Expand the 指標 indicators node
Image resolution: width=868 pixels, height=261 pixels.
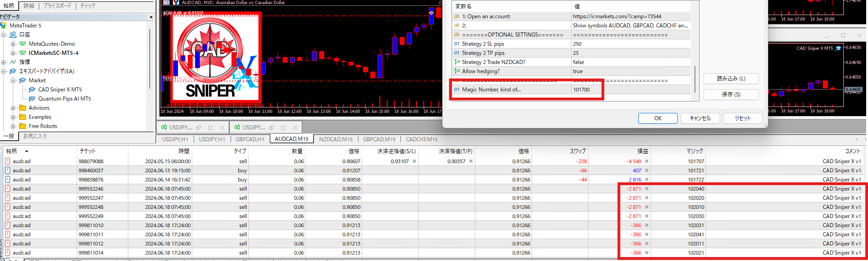[4, 62]
